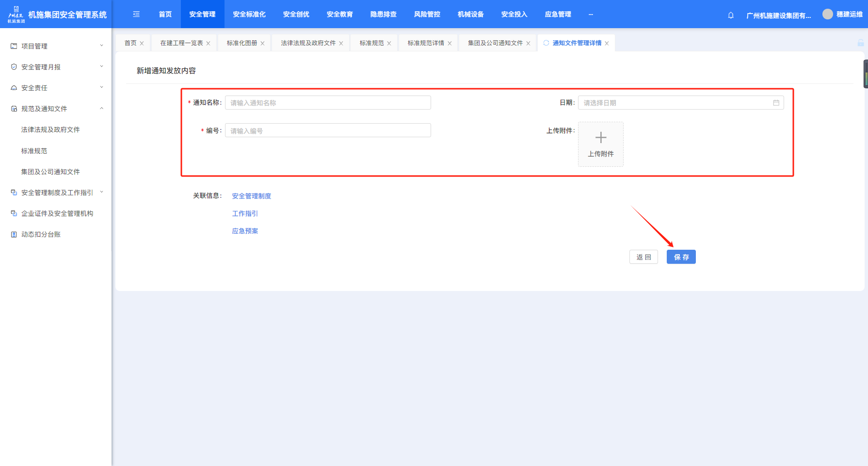The height and width of the screenshot is (466, 868).
Task: Open the 法律法规及政府文件 tab
Action: 308,43
